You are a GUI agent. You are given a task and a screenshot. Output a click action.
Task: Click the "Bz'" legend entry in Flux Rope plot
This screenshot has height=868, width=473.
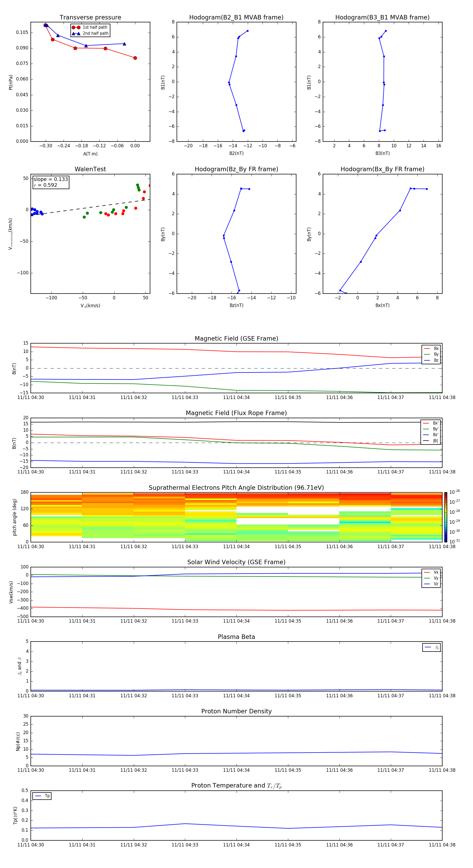coord(431,435)
